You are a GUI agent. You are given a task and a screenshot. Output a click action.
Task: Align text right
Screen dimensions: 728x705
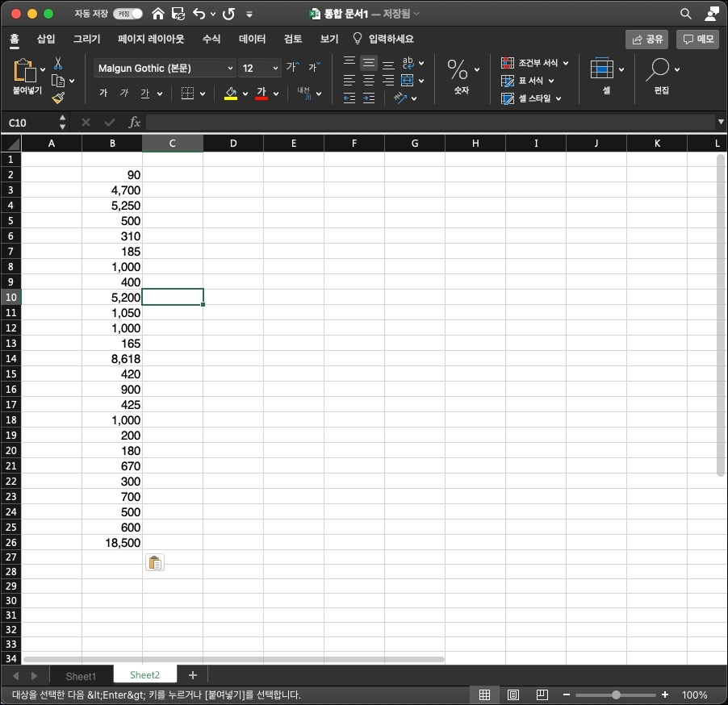coord(388,81)
